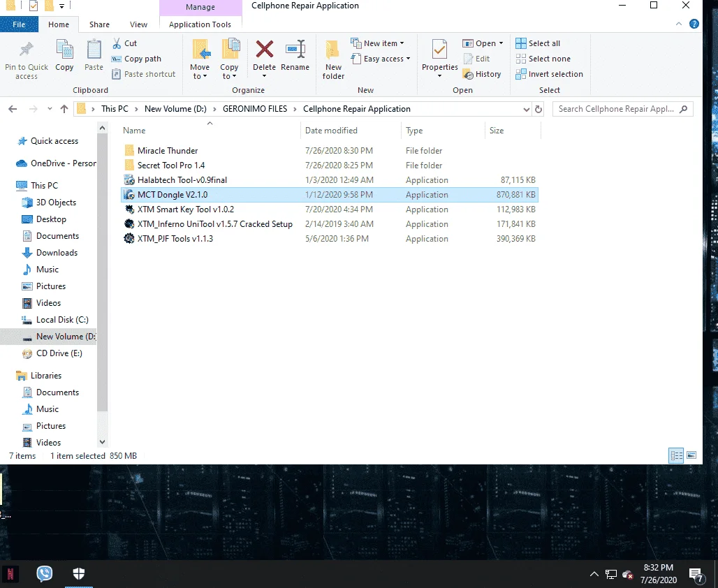Click the Copy ribbon button

(x=64, y=55)
